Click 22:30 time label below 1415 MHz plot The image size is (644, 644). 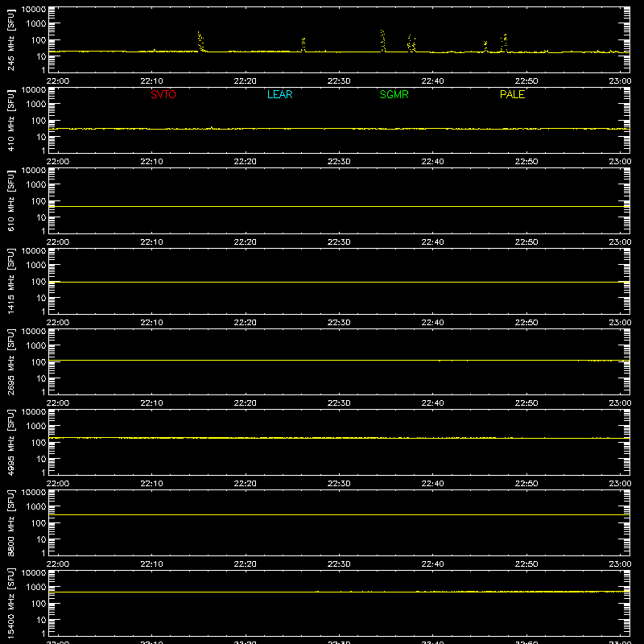(339, 323)
